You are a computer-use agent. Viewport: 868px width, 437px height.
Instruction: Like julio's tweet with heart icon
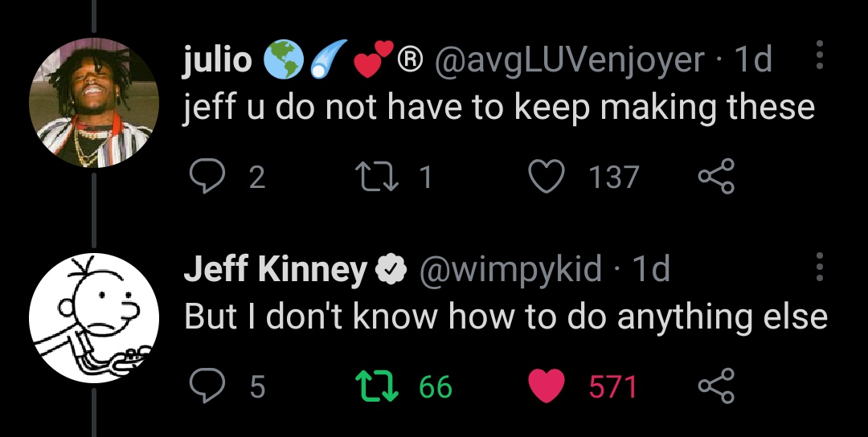(547, 177)
